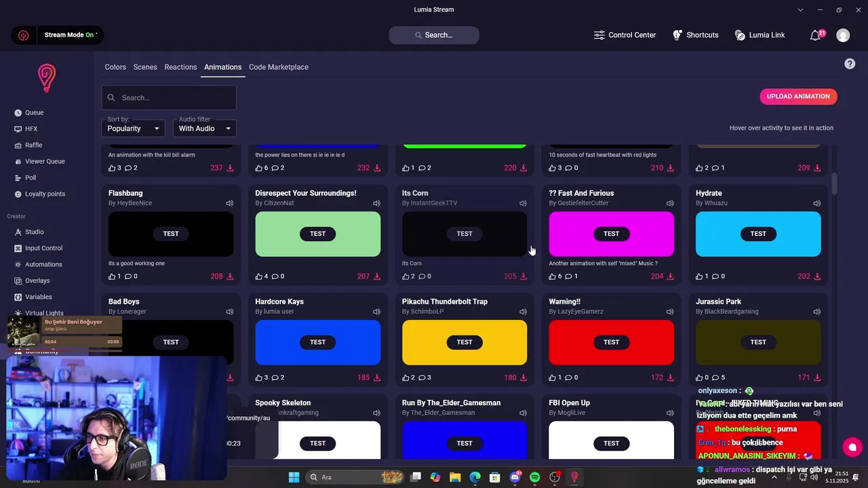Like the Hardcore Kays animation

(259, 378)
